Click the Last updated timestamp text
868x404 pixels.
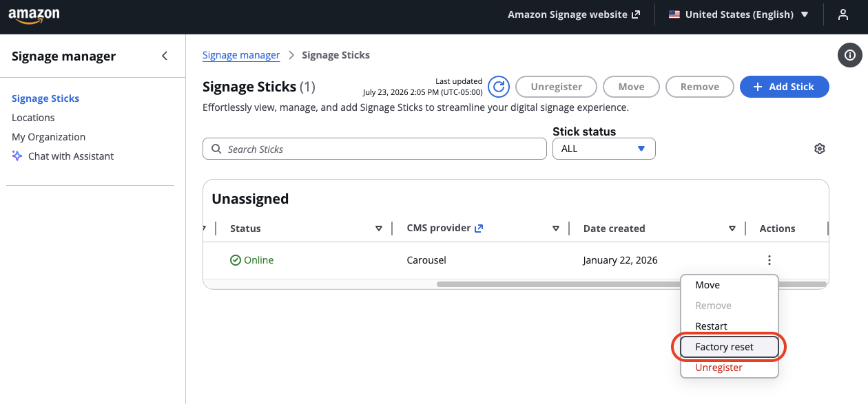(x=423, y=87)
